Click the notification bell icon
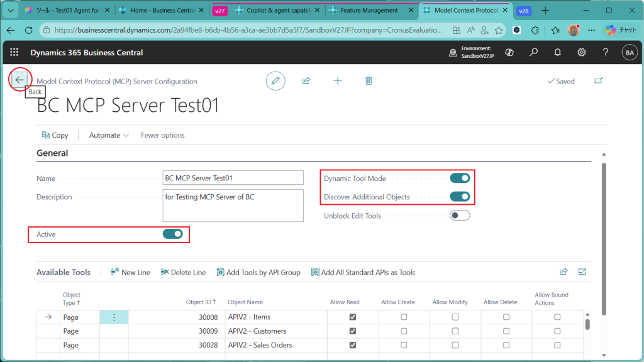Viewport: 644px width, 362px height. [x=557, y=53]
